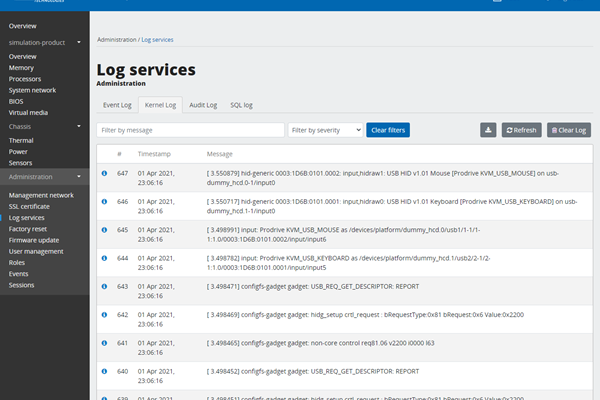The width and height of the screenshot is (600, 400).
Task: Open Management network settings
Action: coord(41,195)
